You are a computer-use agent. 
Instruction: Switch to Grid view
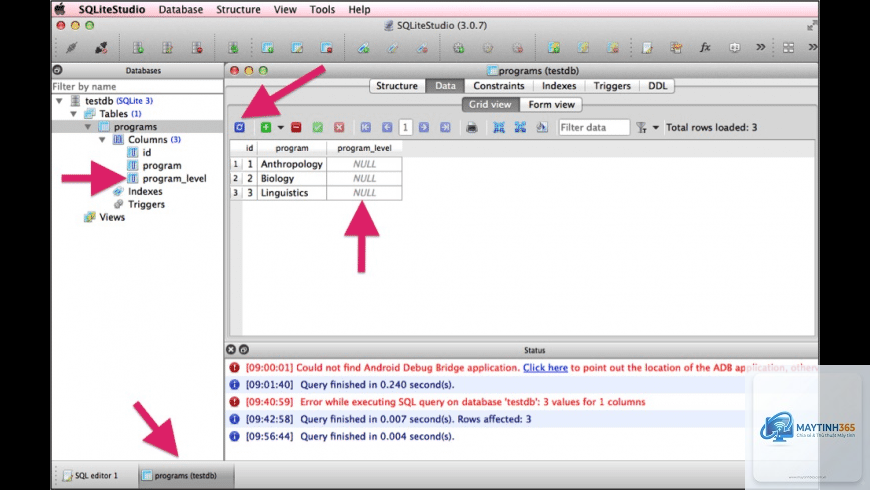(490, 104)
